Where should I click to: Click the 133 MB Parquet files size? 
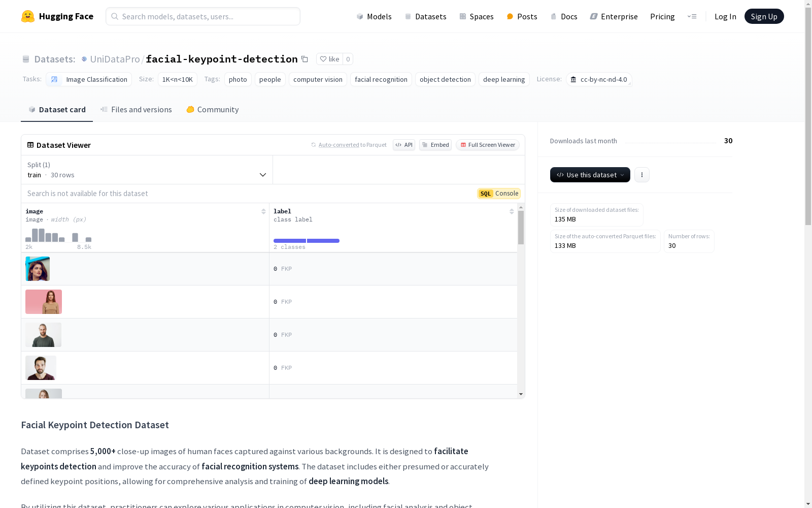(x=565, y=246)
